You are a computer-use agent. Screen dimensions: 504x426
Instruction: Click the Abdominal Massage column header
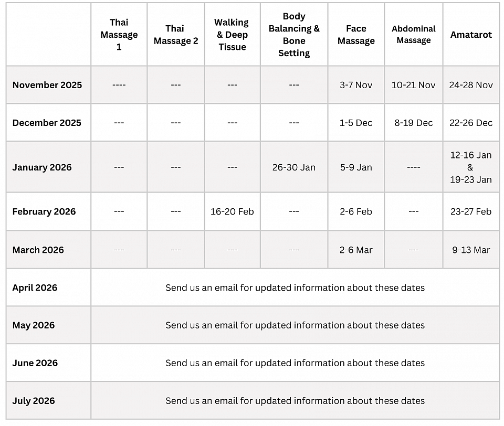point(414,35)
